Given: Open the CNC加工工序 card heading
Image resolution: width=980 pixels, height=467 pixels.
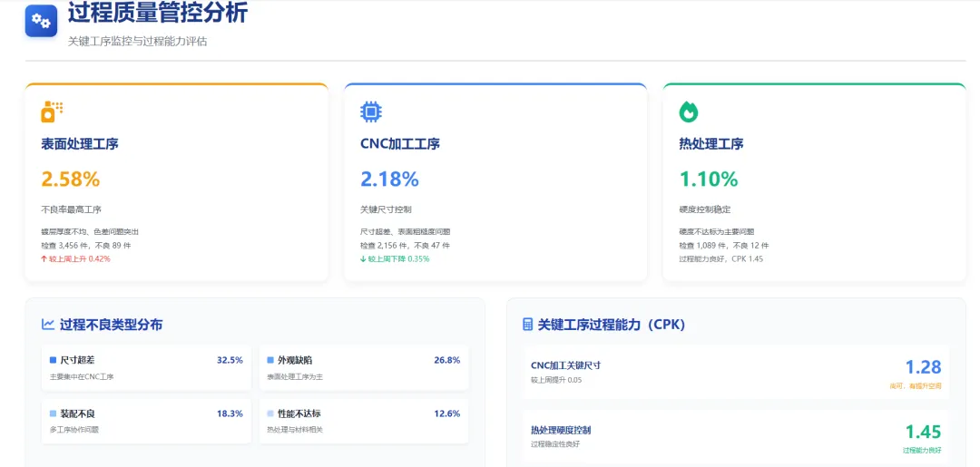Looking at the screenshot, I should pyautogui.click(x=400, y=144).
